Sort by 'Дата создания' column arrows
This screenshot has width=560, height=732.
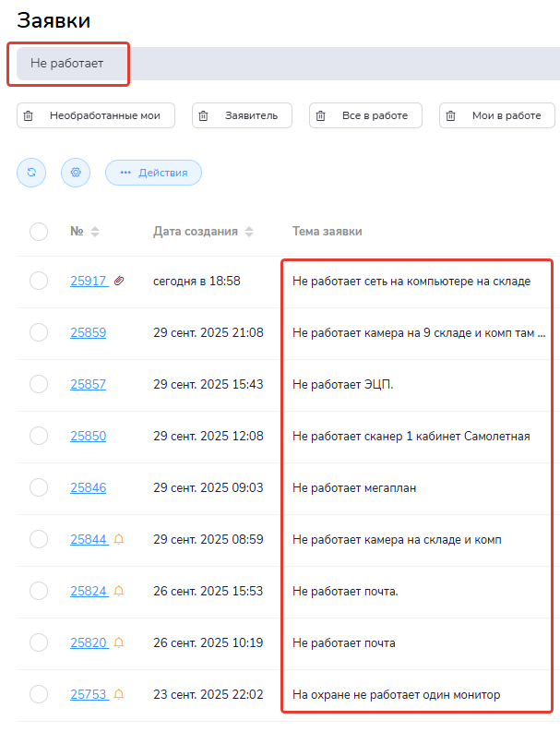click(x=249, y=232)
